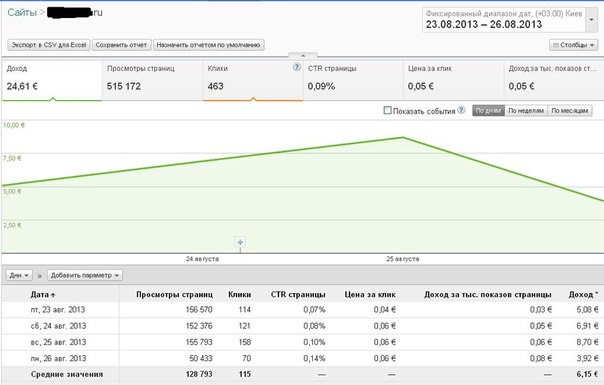The image size is (604, 385).
Task: Click the income value 8,70 €
Action: point(587,342)
